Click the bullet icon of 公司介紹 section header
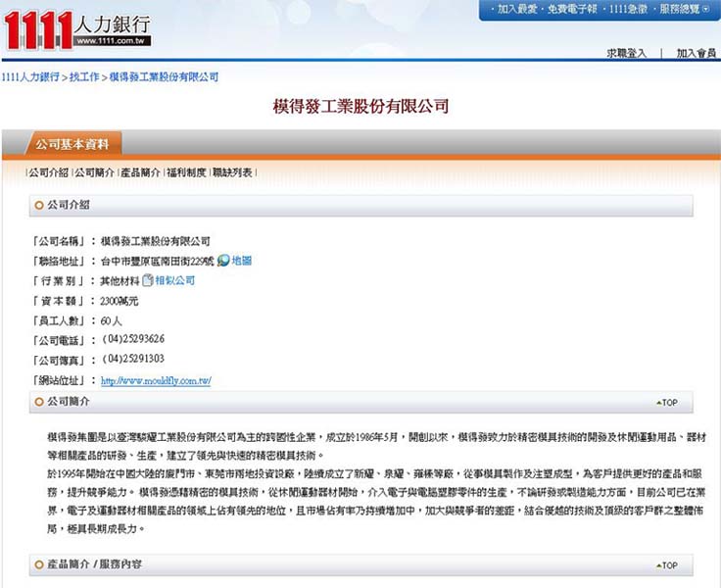 point(39,205)
